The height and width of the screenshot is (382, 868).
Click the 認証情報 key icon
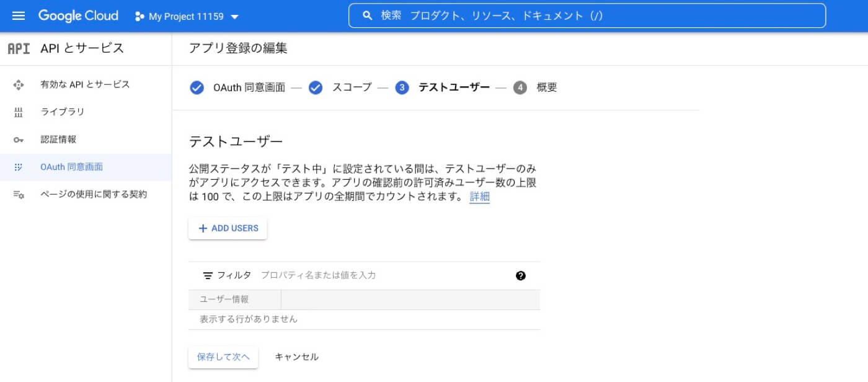coord(19,139)
